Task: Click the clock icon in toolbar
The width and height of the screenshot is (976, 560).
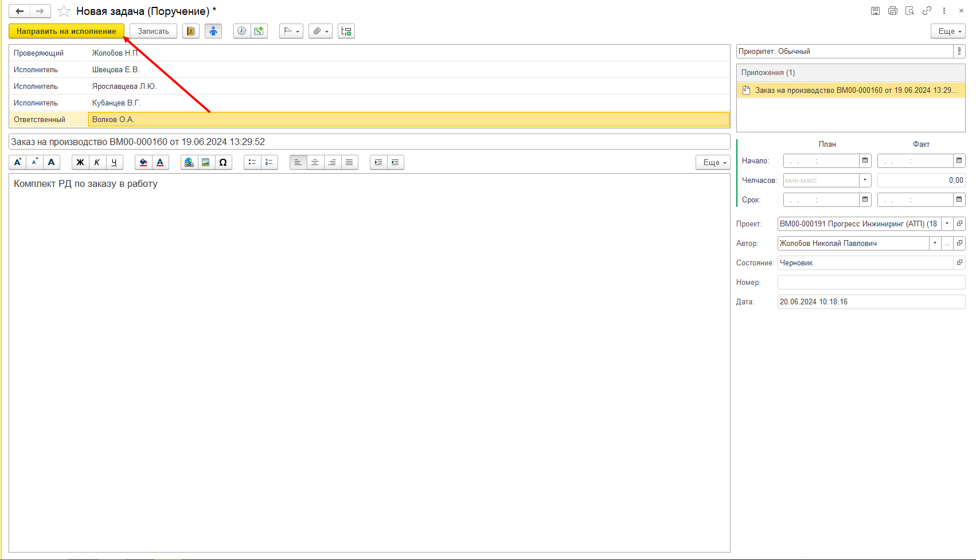Action: [241, 31]
